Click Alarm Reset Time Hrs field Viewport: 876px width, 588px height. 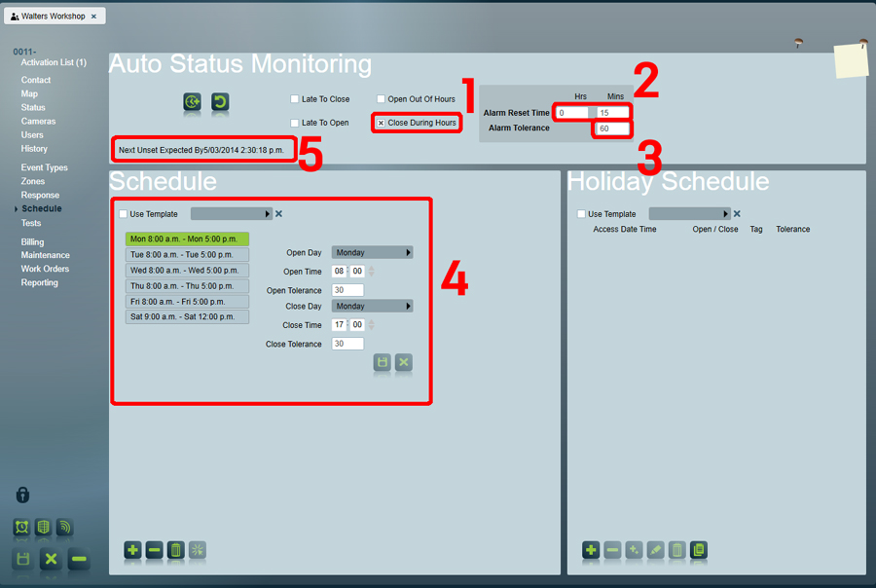pyautogui.click(x=572, y=112)
